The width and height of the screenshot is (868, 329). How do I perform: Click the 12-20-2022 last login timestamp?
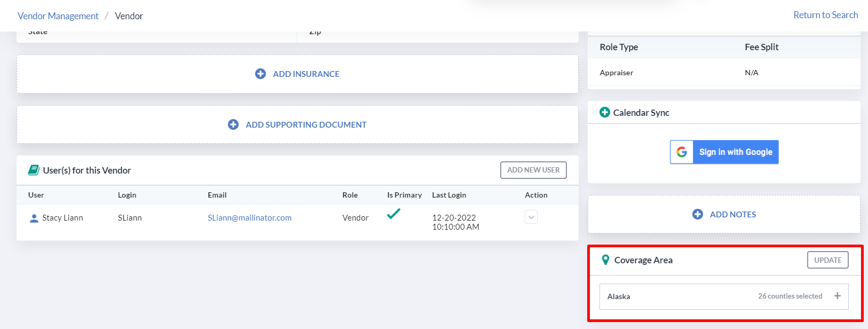(x=456, y=222)
